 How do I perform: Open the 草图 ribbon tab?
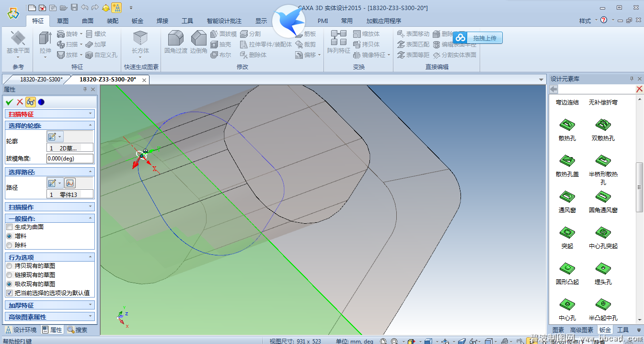63,21
